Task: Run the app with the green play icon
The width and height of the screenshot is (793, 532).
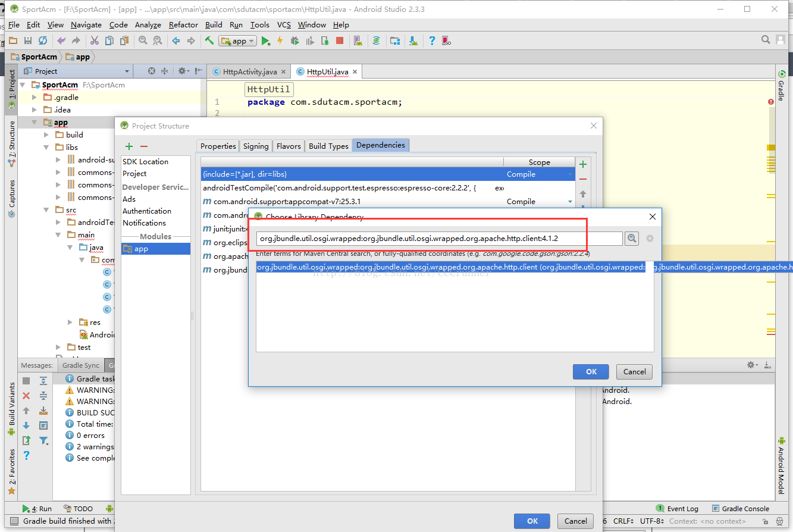Action: tap(265, 40)
